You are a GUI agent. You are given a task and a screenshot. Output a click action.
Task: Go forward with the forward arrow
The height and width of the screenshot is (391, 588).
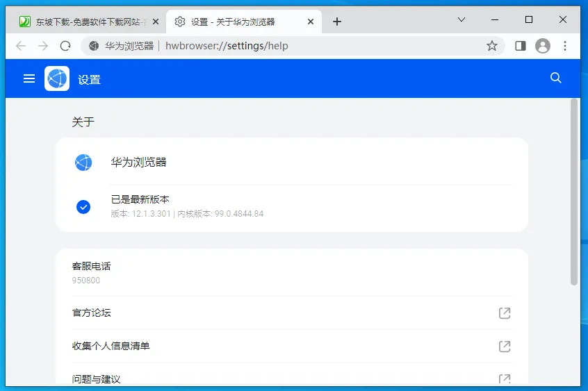[44, 46]
